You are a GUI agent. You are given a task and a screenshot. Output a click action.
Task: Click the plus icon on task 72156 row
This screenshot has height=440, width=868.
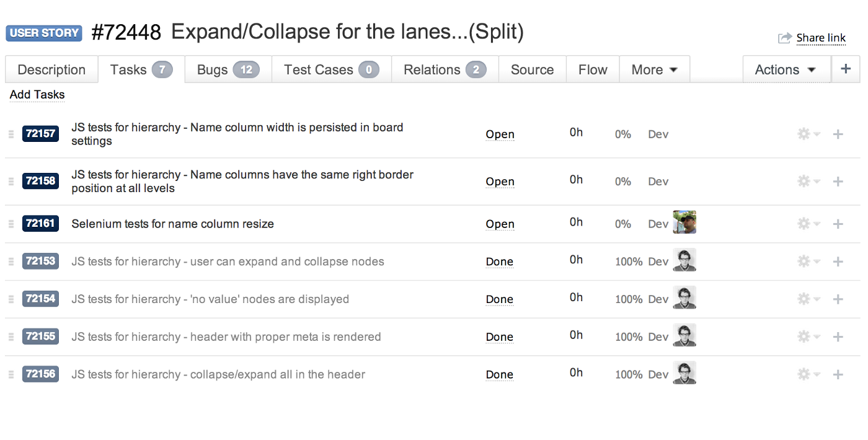tap(838, 374)
